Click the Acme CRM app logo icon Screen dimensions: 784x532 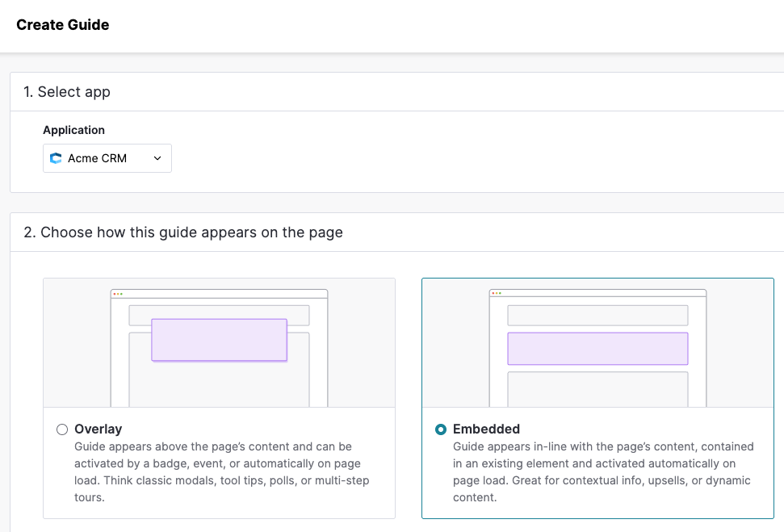coord(56,158)
